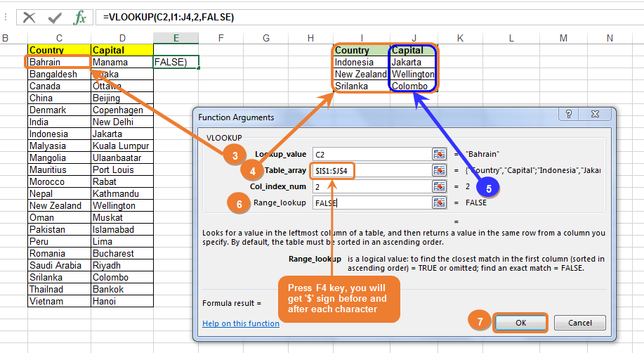Screen dimensions: 644x353
Task: Select the Srilanka cell in column I
Action: tap(362, 86)
